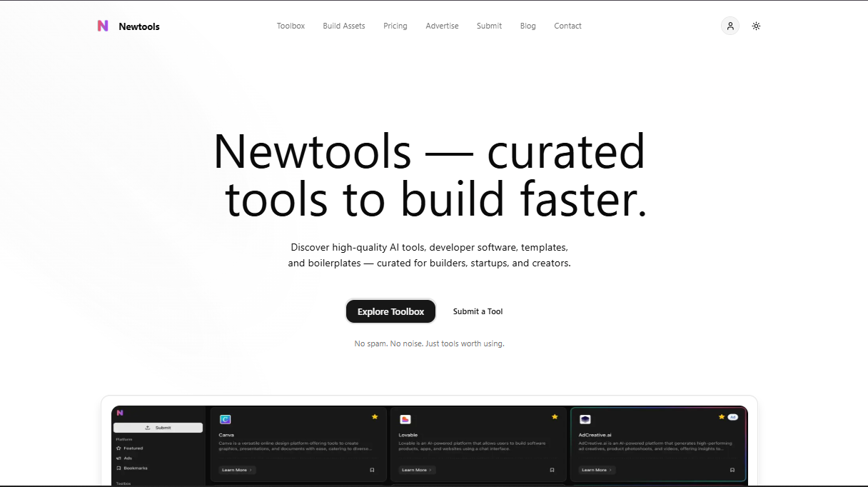Toggle light/dark theme with the sun icon
This screenshot has width=868, height=487.
click(x=756, y=26)
